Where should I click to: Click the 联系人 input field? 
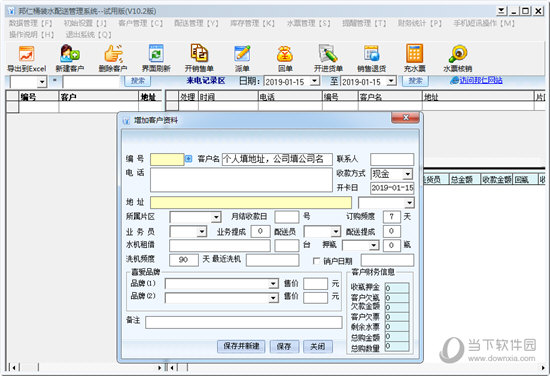point(392,159)
